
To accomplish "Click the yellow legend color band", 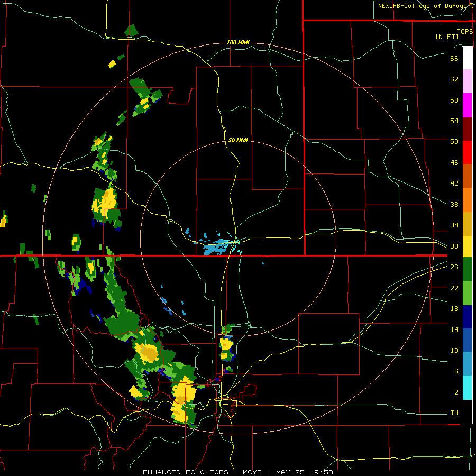I will tap(467, 246).
